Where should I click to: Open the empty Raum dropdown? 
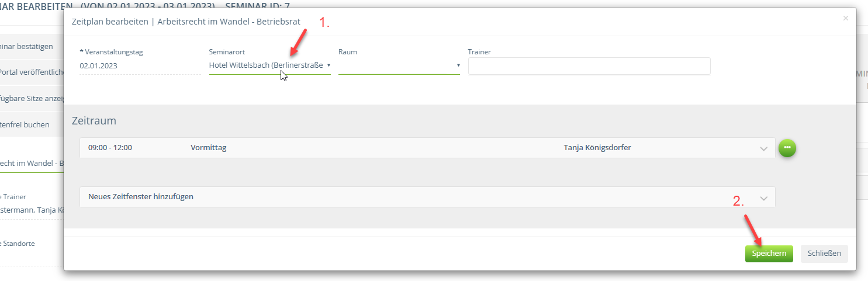point(399,65)
